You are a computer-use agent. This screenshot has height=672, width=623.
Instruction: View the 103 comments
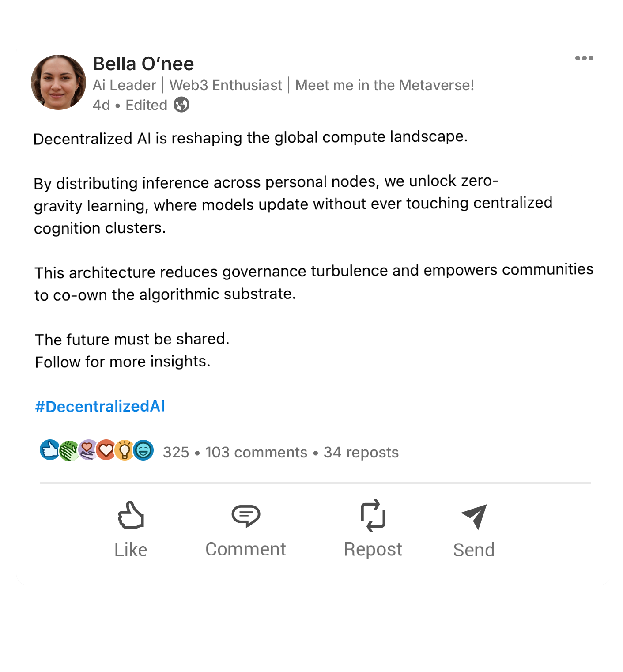point(256,452)
